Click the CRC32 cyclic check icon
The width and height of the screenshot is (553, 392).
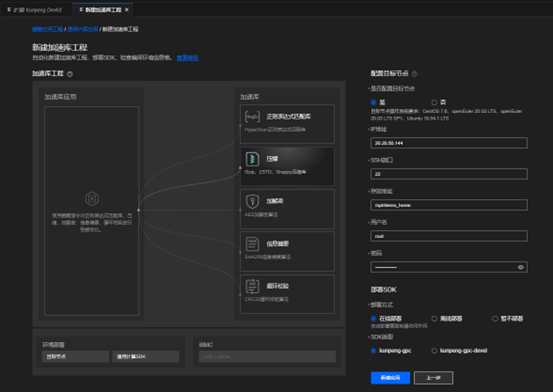[x=252, y=287]
